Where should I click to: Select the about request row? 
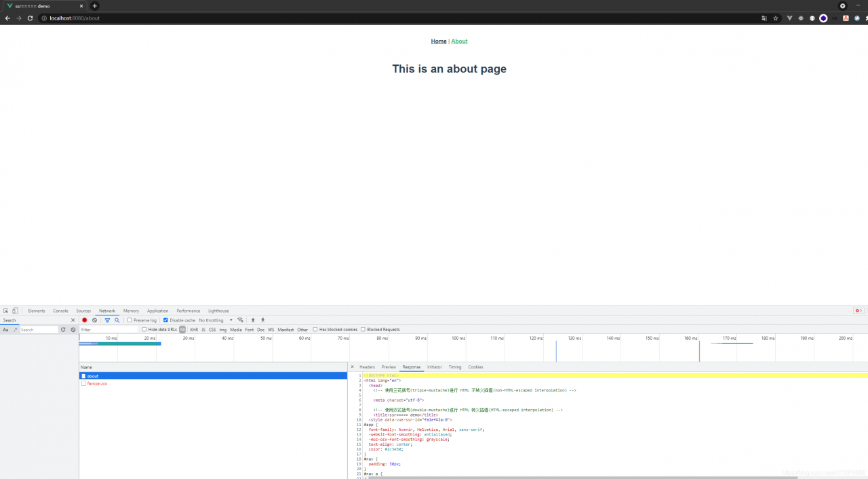click(213, 376)
